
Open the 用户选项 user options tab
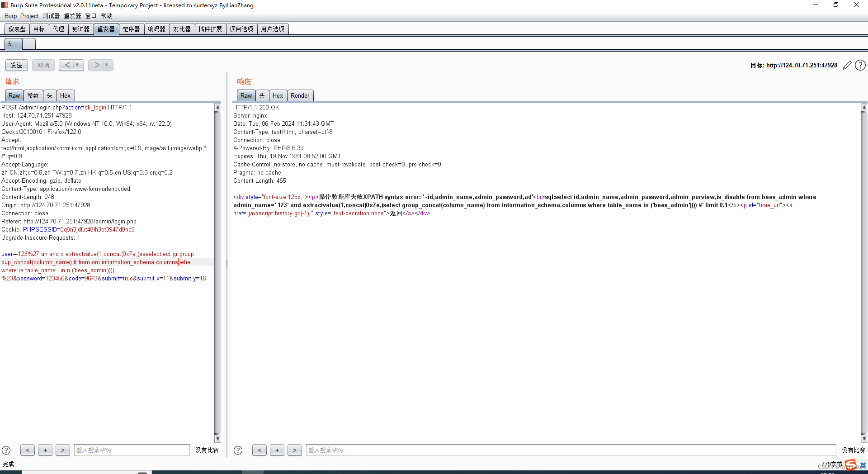point(273,29)
